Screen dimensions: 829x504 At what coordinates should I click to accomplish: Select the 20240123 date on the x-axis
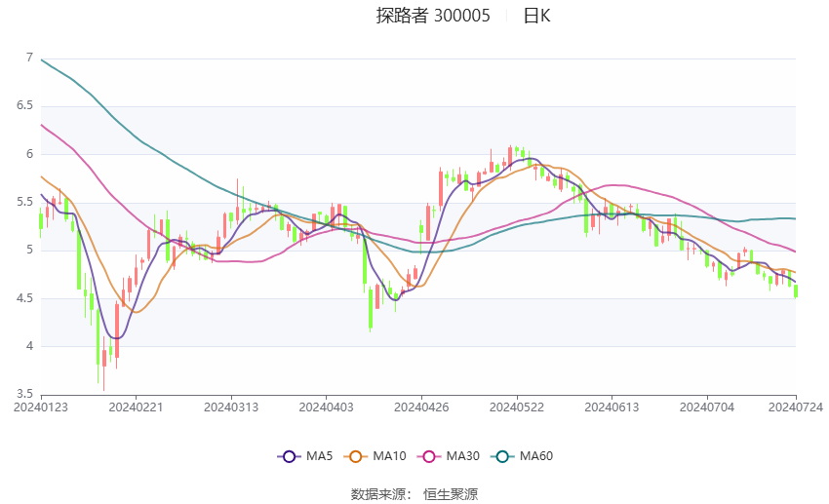[x=40, y=407]
